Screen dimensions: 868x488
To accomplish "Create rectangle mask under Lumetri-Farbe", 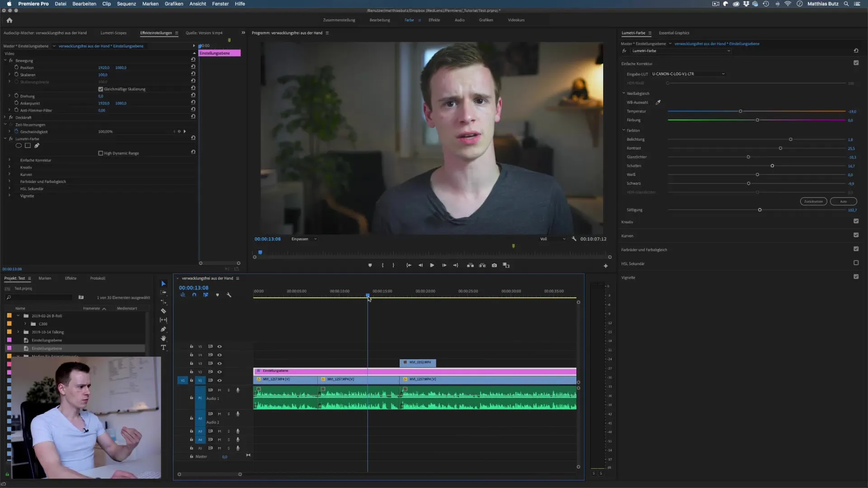I will (x=28, y=145).
